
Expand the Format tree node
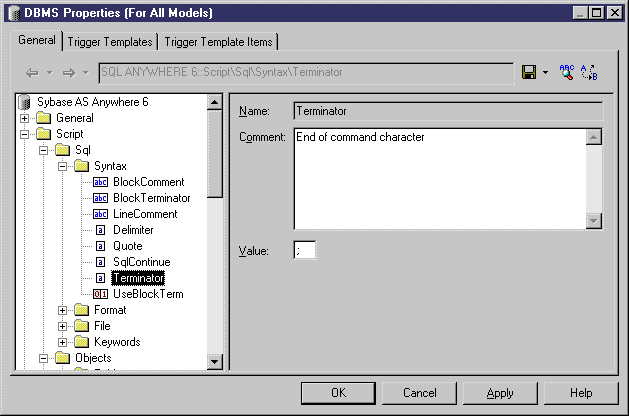point(62,310)
